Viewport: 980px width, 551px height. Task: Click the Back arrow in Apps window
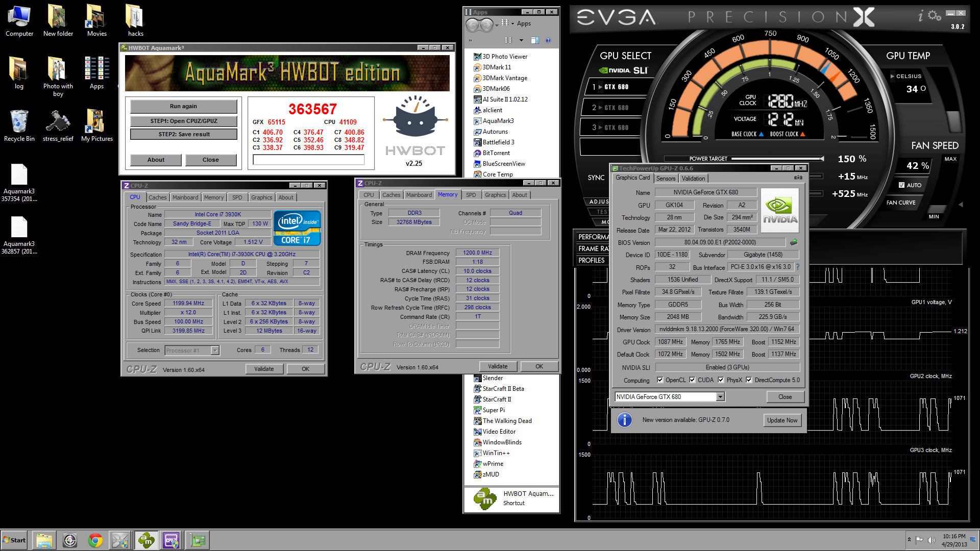(x=473, y=24)
